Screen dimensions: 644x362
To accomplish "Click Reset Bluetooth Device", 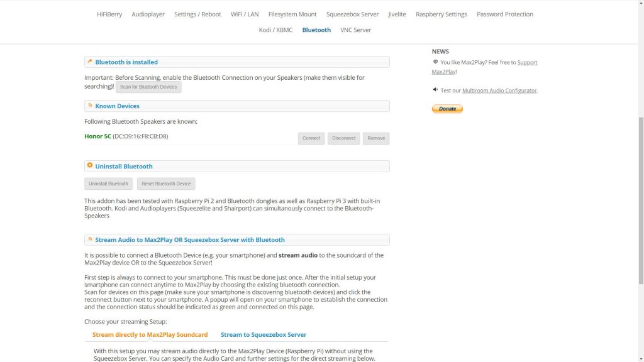I will click(166, 184).
